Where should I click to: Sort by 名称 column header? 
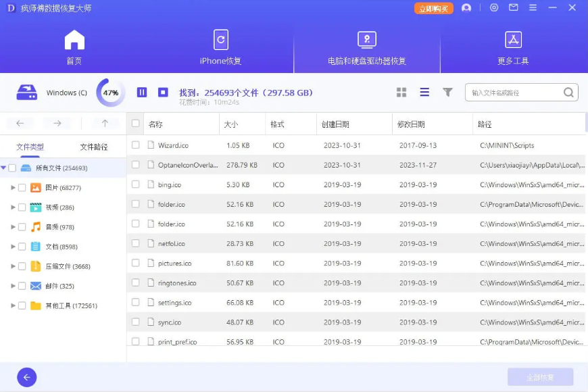coord(155,124)
